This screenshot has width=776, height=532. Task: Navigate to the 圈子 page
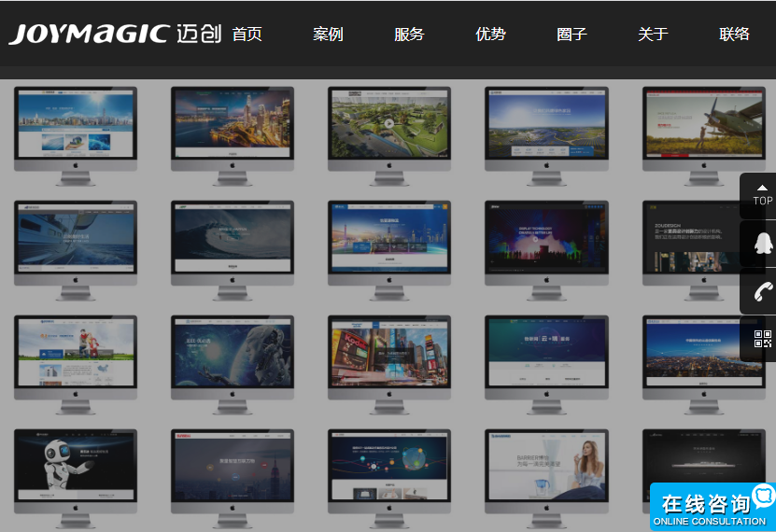pos(571,35)
